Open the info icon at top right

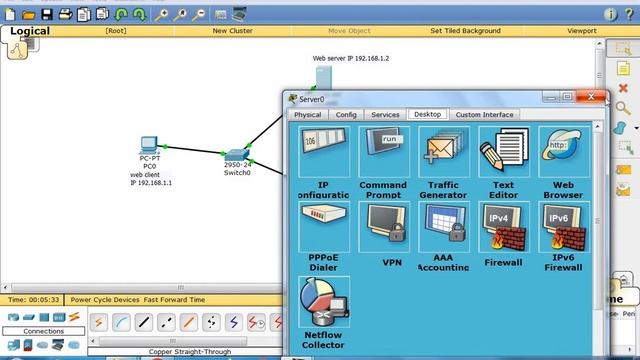[x=611, y=15]
